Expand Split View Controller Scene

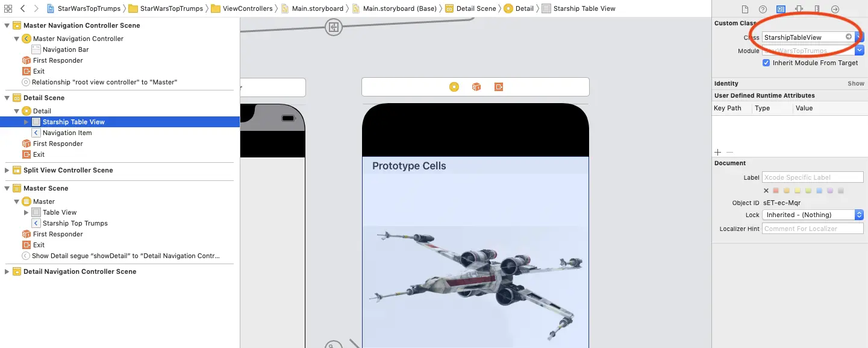point(7,170)
